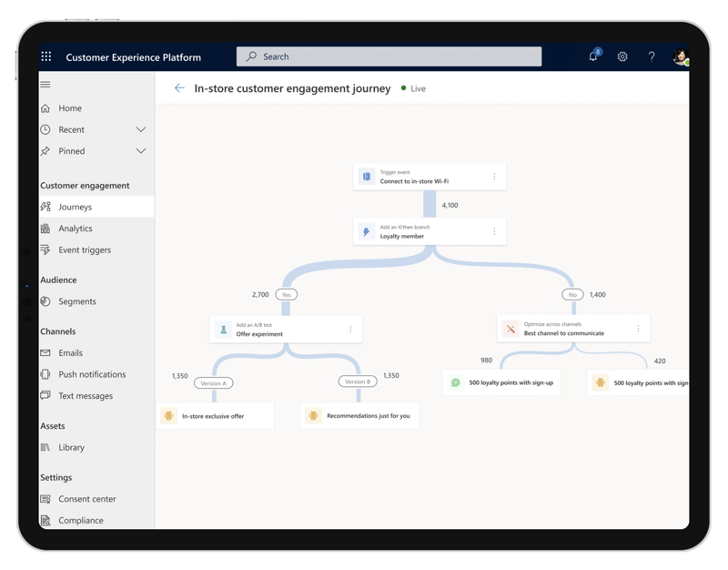Click the Search box
The width and height of the screenshot is (728, 570).
389,56
